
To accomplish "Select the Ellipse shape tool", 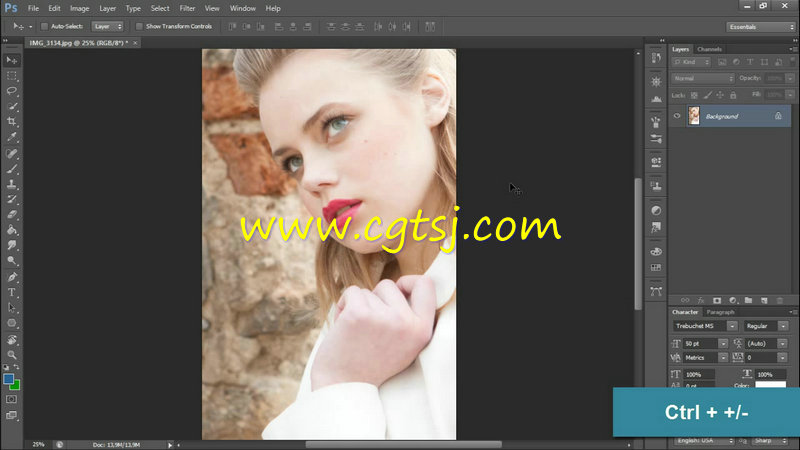I will click(12, 323).
